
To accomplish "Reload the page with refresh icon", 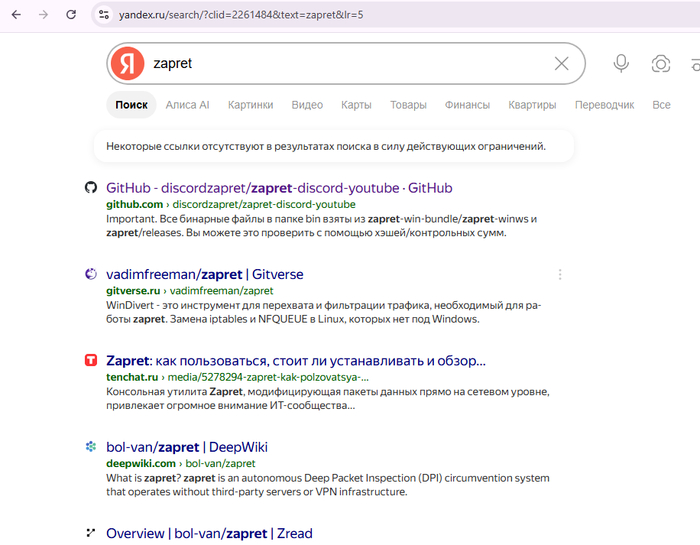I will pyautogui.click(x=71, y=15).
